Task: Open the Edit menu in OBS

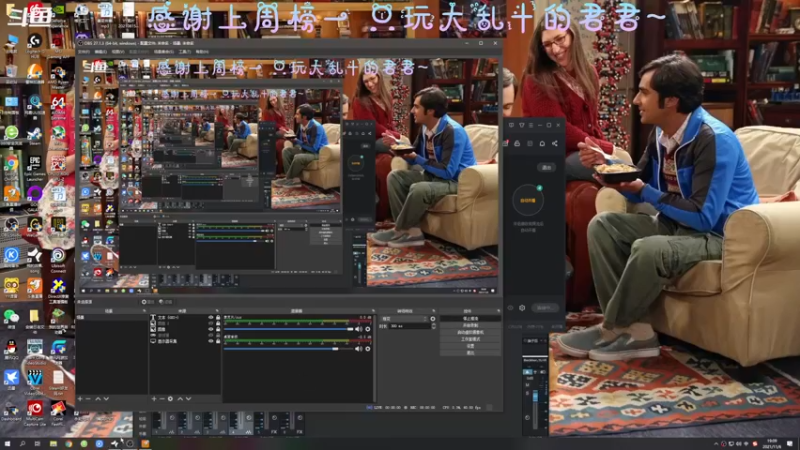Action: click(x=101, y=52)
